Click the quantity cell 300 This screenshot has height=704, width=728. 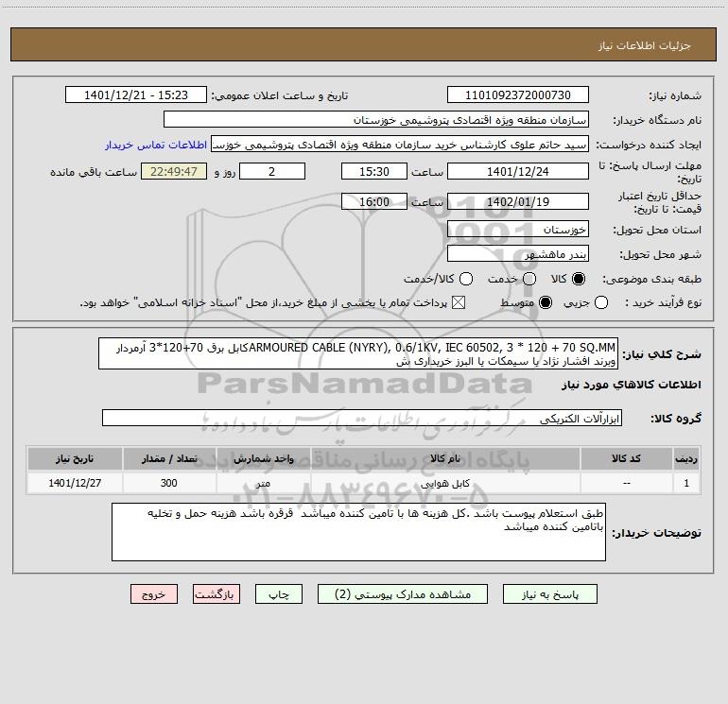[169, 483]
